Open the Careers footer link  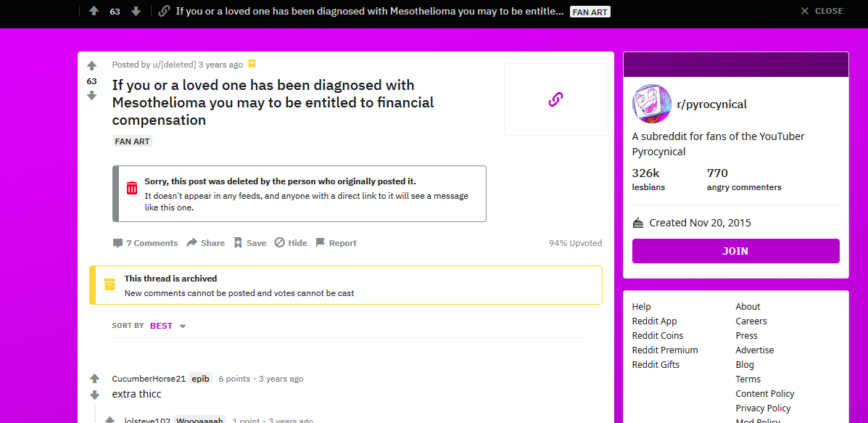tap(751, 321)
